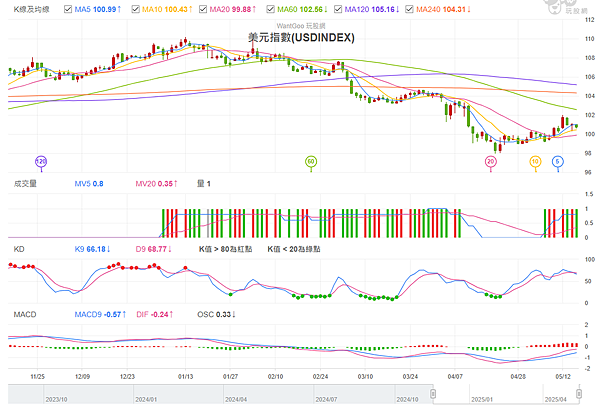Click the green 60 marker pin
This screenshot has height=407, width=600.
point(311,162)
